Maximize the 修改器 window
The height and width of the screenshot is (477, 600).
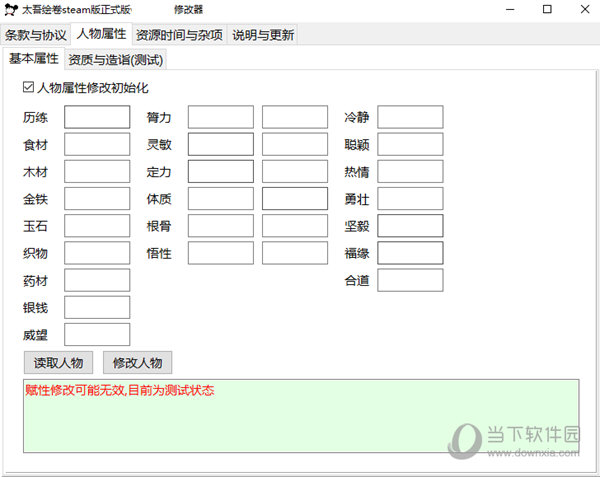tap(547, 9)
